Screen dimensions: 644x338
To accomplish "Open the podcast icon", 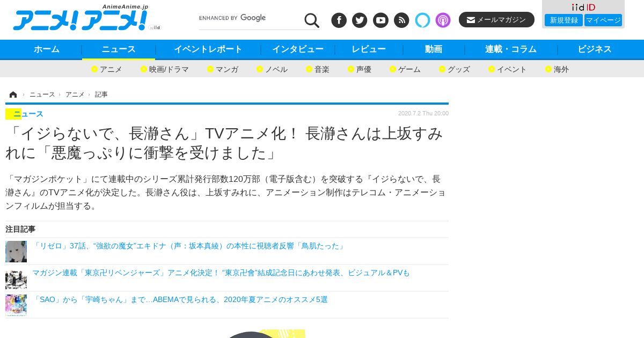I will click(443, 20).
